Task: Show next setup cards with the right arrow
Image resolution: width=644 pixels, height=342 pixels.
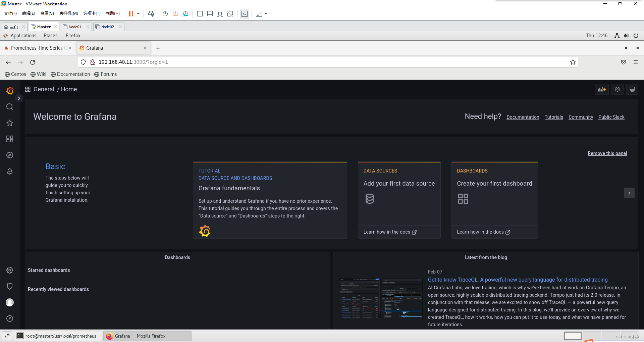Action: [x=629, y=193]
